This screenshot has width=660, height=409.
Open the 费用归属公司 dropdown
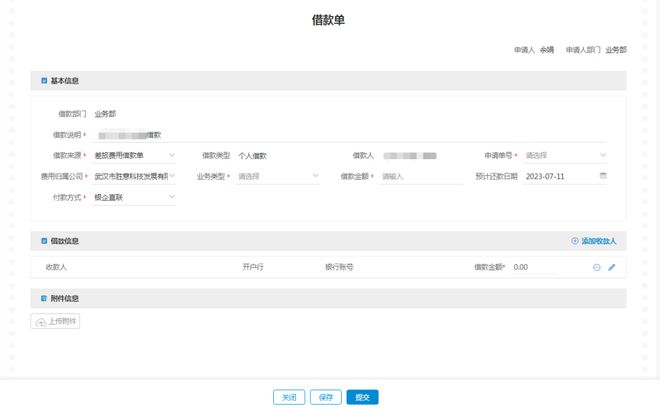coord(133,176)
